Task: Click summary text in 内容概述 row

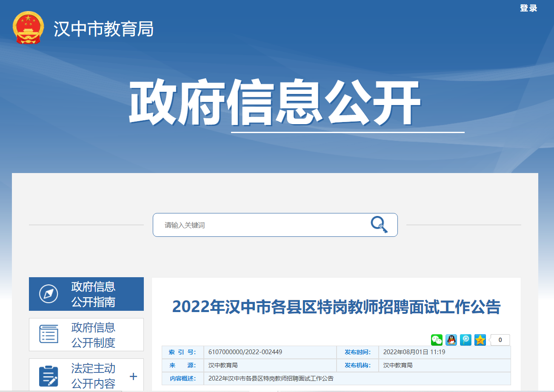Action: coord(271,378)
